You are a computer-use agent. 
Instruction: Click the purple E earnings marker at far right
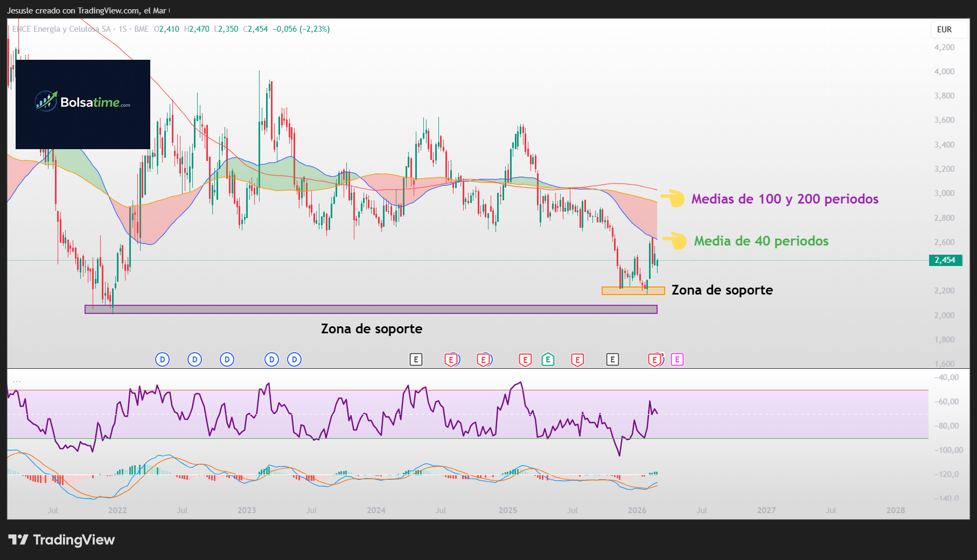point(676,359)
